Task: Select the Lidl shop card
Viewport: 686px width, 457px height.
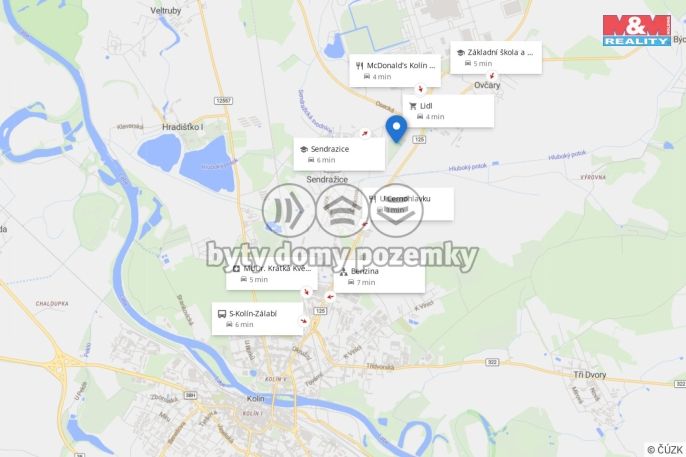Action: point(448,111)
